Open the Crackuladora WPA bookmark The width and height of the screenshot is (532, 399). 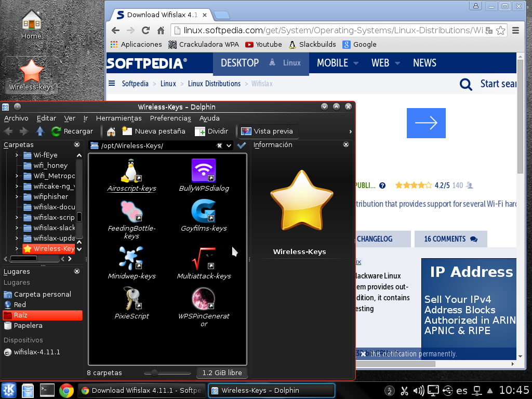coord(204,45)
